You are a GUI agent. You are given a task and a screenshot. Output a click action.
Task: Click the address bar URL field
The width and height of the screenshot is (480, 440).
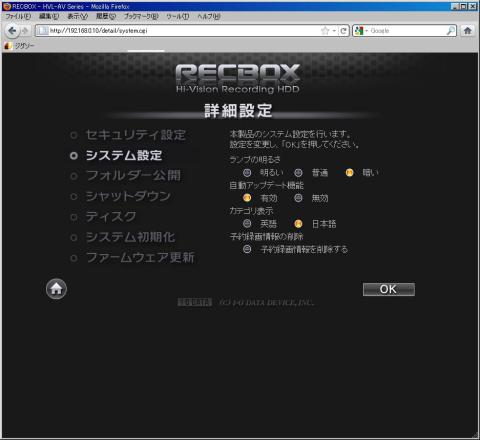[x=183, y=31]
